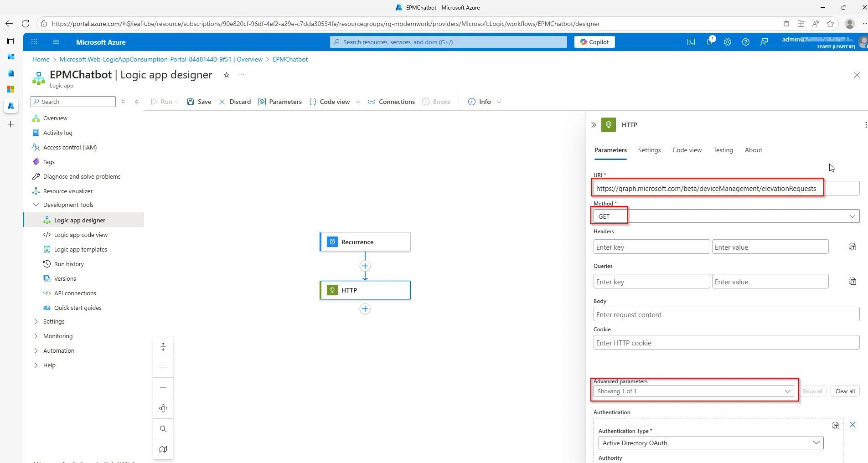Click Clear all advanced parameters

coord(845,391)
